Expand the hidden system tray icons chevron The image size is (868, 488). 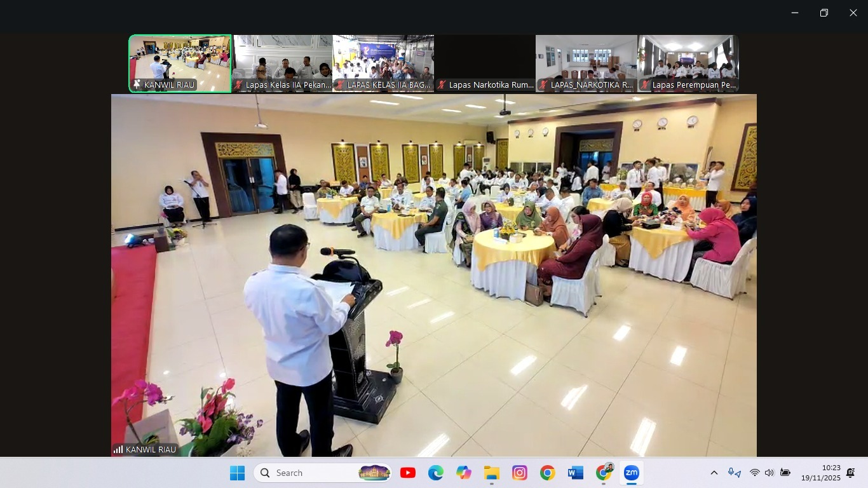pyautogui.click(x=714, y=473)
